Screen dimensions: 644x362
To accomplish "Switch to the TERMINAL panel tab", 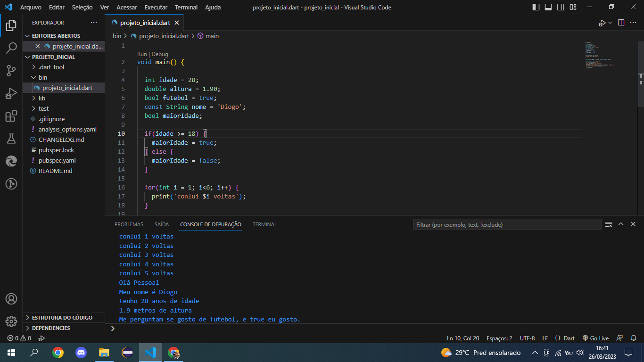I will (x=264, y=224).
